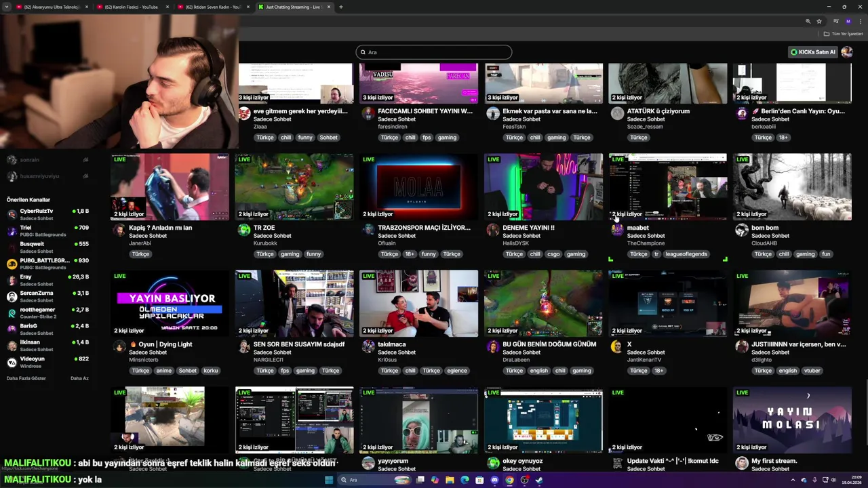Screen dimensions: 868x488
Task: Open ilkinsan channel avatar
Action: (x=12, y=346)
